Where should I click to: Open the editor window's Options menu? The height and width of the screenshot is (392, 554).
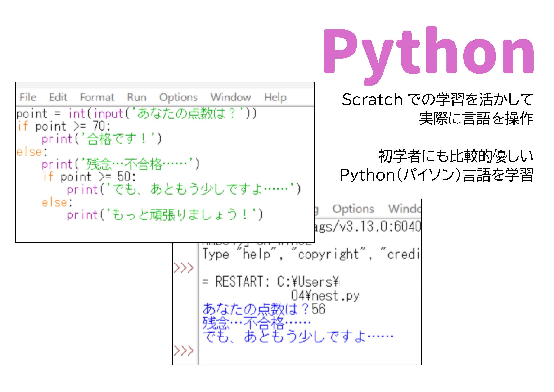coord(178,97)
